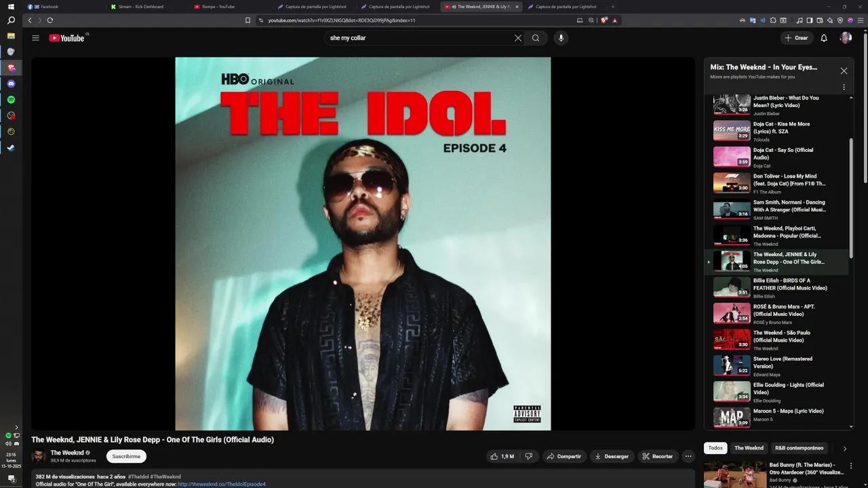Open The Weeknd channel avatar
The image size is (868, 488).
pyautogui.click(x=39, y=456)
